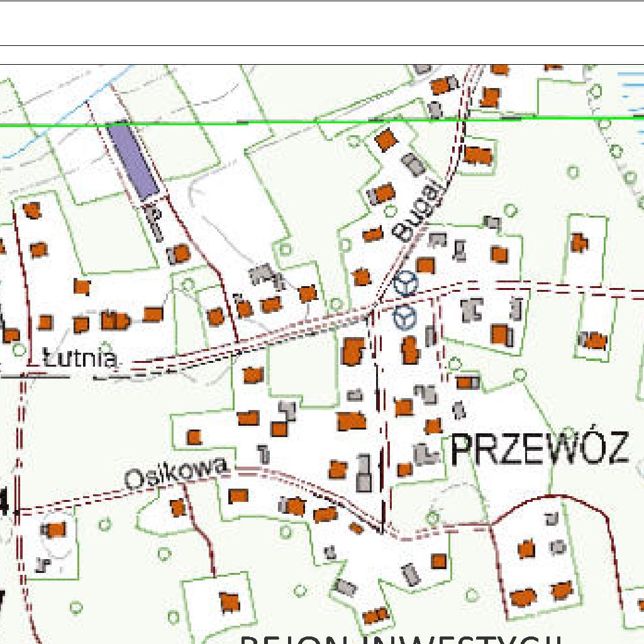This screenshot has height=644, width=644.
Task: Click the Bugaj street label
Action: pyautogui.click(x=418, y=211)
